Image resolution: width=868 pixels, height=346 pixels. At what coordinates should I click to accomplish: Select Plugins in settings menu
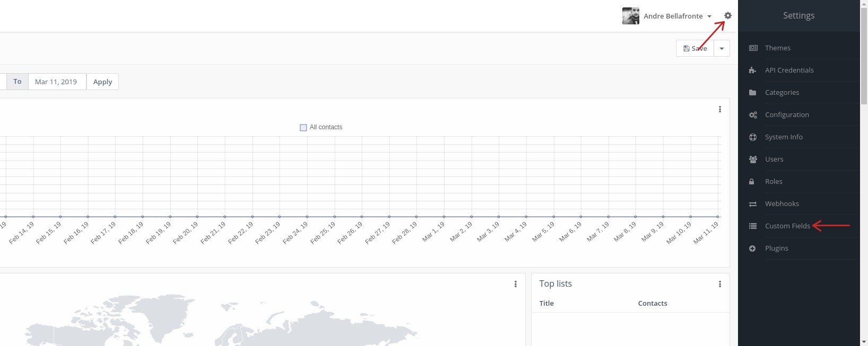[776, 249]
